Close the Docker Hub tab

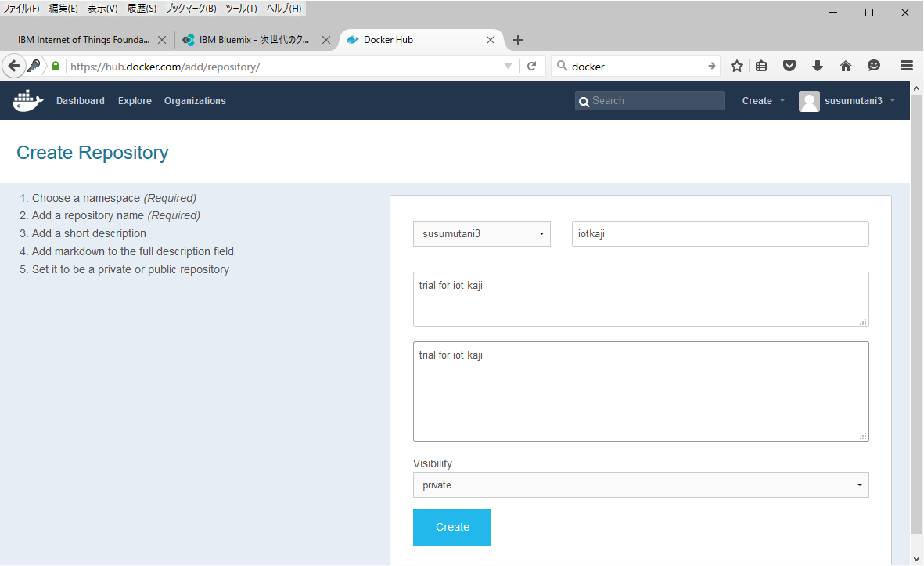point(491,40)
